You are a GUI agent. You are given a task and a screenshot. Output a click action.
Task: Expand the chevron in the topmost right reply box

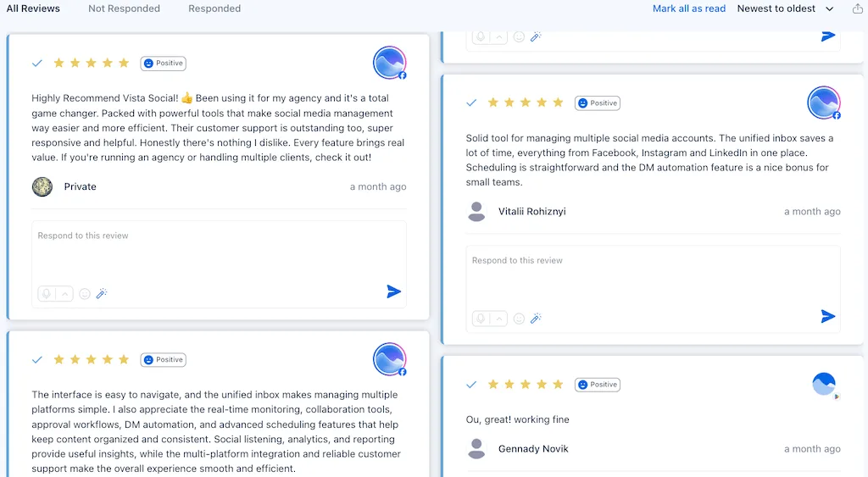click(498, 37)
